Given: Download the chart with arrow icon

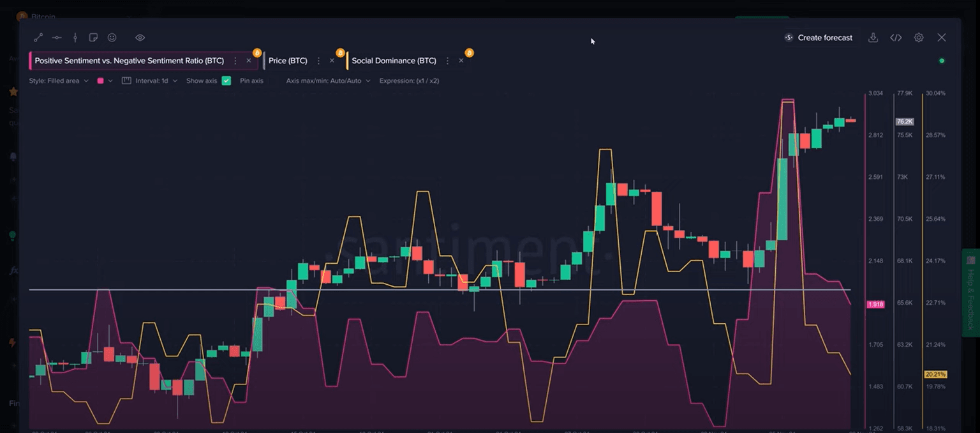Looking at the screenshot, I should [873, 38].
